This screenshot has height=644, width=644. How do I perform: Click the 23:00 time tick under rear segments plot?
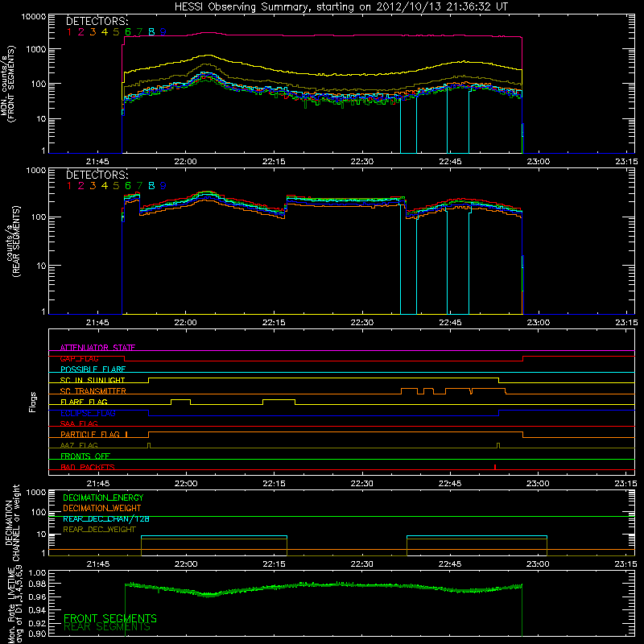coord(538,323)
